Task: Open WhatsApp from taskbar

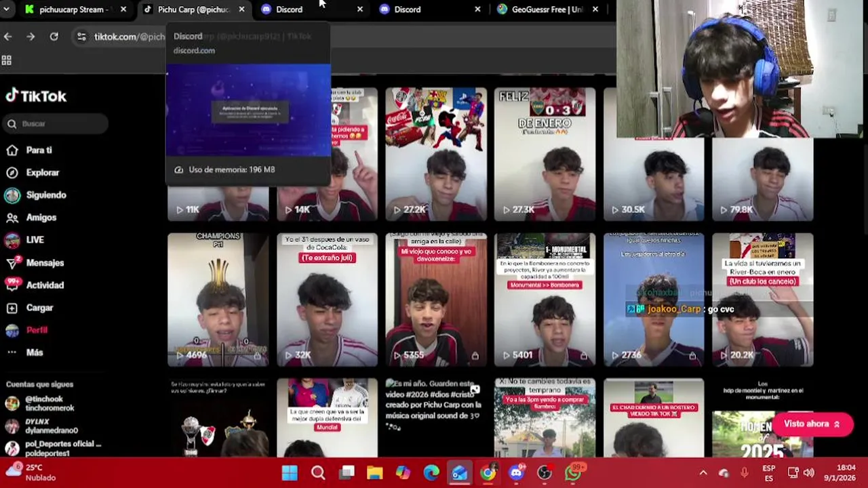Action: point(574,473)
